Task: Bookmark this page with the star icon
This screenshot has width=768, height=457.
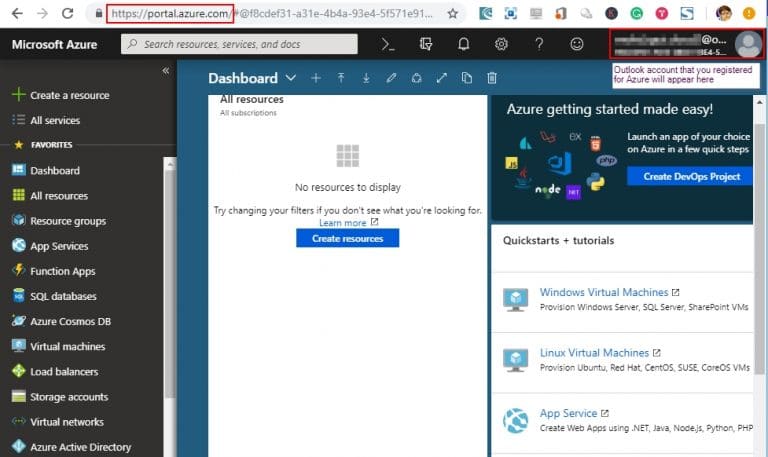Action: click(x=453, y=14)
